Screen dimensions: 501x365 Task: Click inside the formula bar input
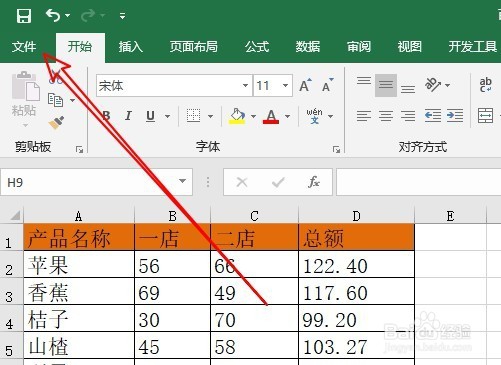tap(419, 182)
